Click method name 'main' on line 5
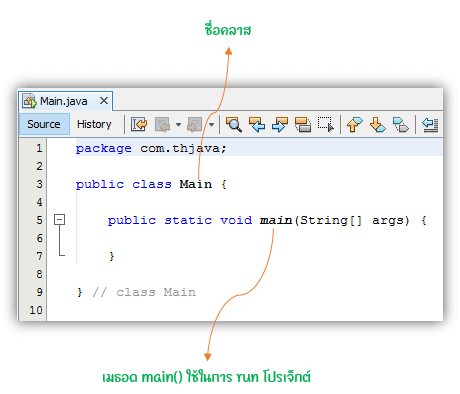Screen dimensions: 460x394 tap(276, 220)
